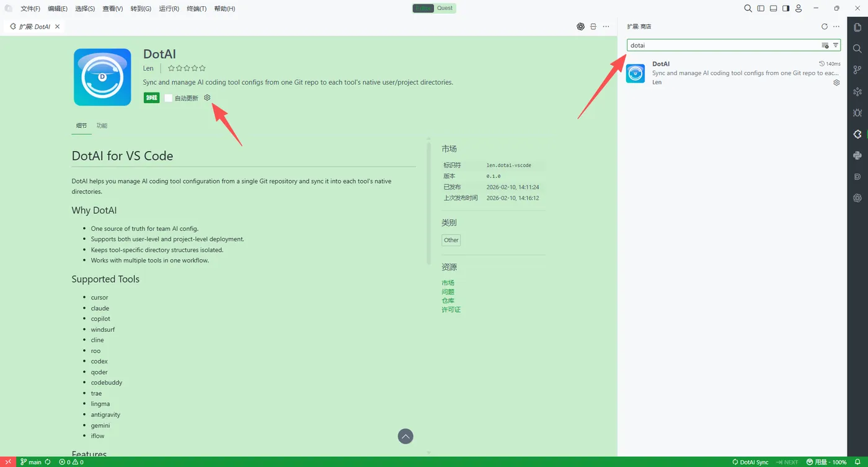This screenshot has height=467, width=868.
Task: Click the Other category tag
Action: click(x=451, y=240)
